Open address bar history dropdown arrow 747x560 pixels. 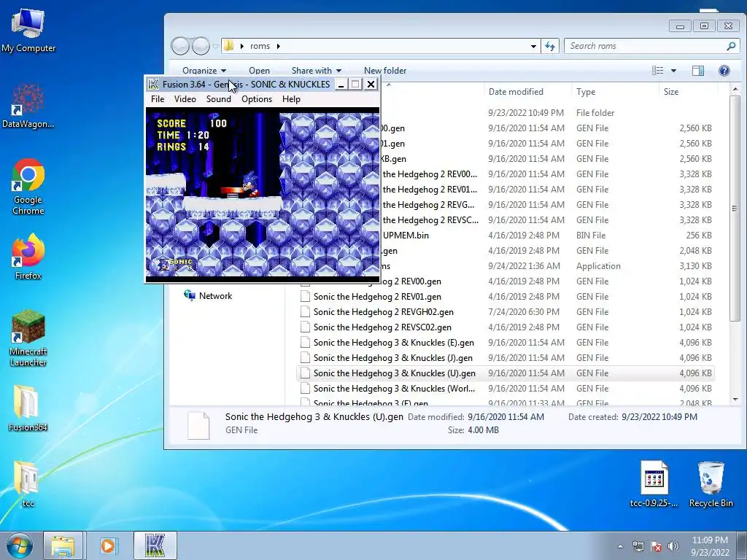click(x=533, y=46)
